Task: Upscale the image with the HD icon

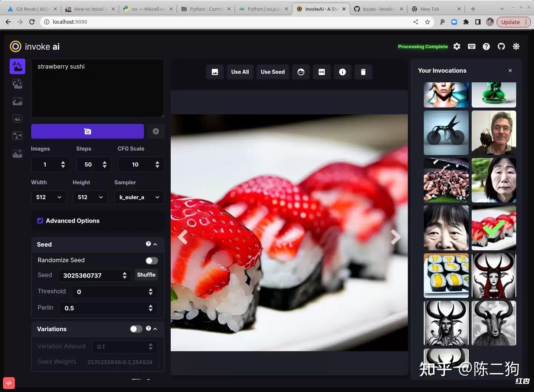Action: (x=321, y=72)
